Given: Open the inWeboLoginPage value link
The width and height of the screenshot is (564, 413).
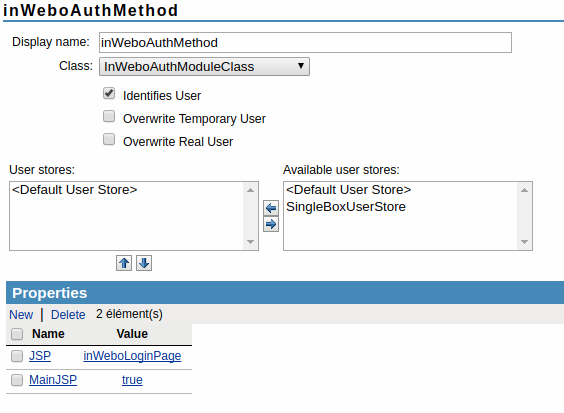Looking at the screenshot, I should [132, 356].
